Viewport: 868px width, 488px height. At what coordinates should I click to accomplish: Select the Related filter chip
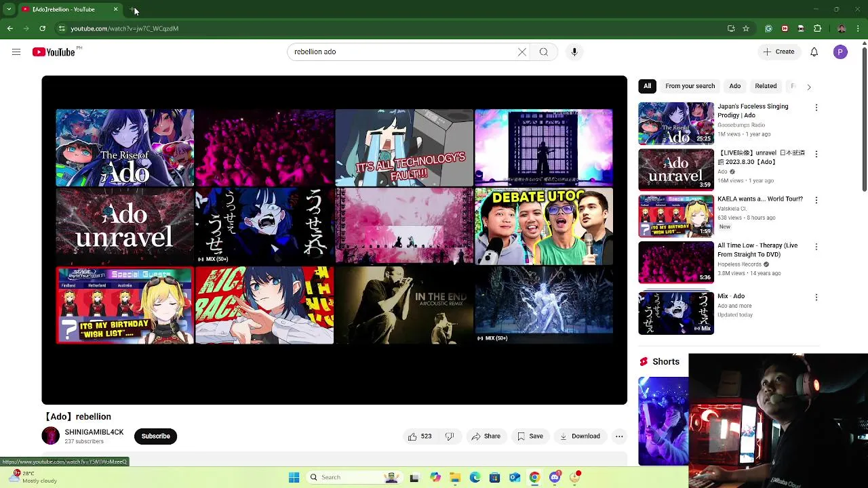pos(766,86)
